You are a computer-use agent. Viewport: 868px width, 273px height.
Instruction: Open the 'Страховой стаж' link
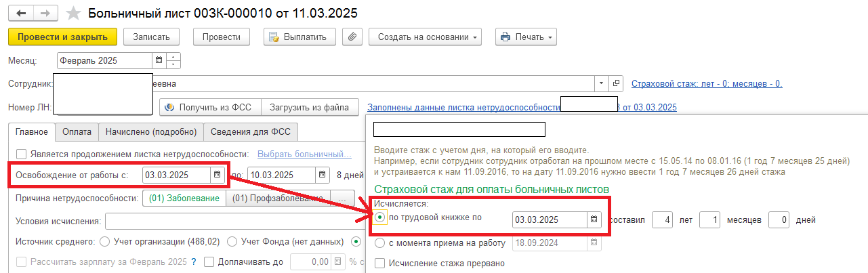707,83
